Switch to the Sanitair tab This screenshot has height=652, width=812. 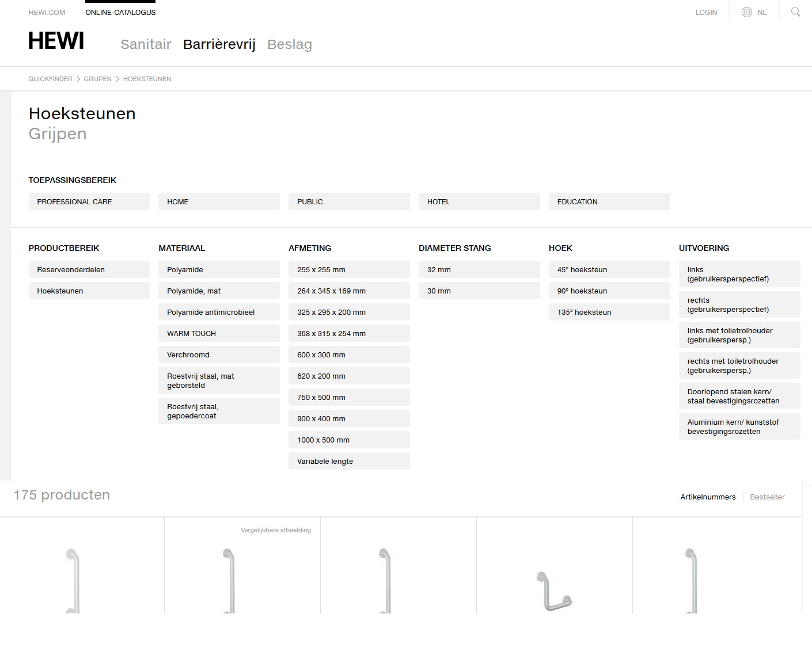[x=146, y=44]
